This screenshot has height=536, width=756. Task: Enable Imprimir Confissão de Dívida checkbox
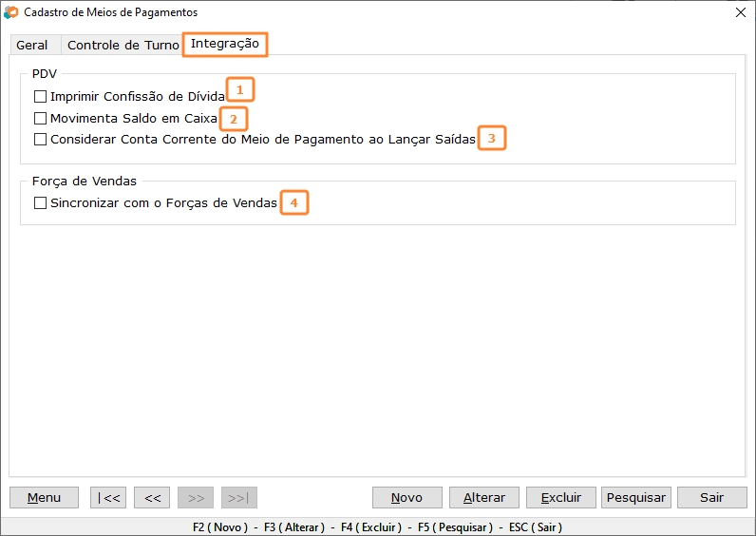click(x=40, y=97)
